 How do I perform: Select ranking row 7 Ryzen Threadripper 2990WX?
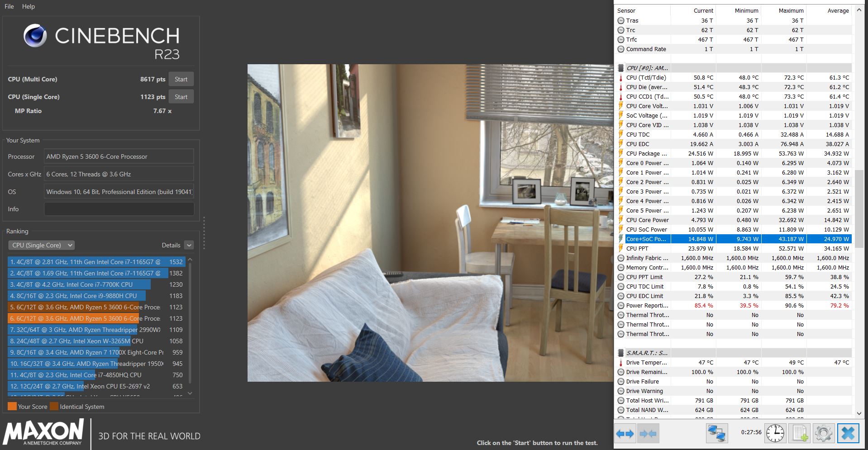[96, 330]
